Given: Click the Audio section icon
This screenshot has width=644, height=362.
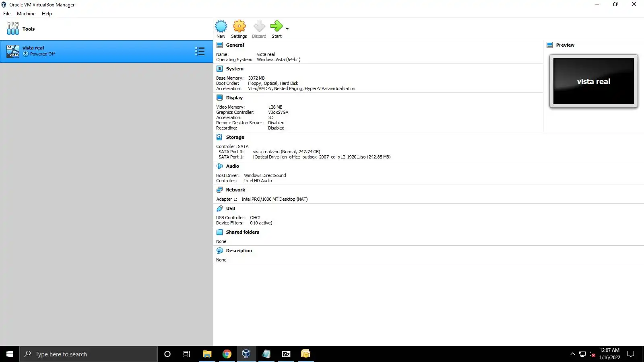Looking at the screenshot, I should (220, 166).
